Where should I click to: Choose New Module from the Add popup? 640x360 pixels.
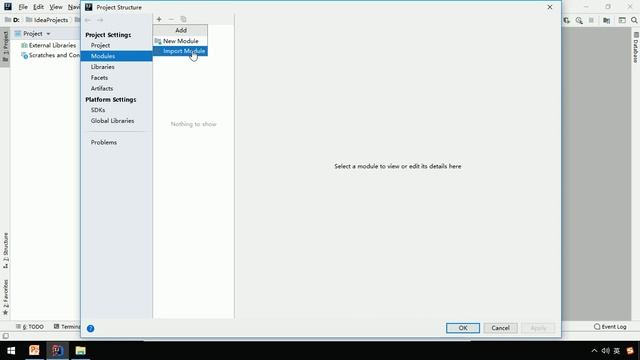[x=180, y=41]
